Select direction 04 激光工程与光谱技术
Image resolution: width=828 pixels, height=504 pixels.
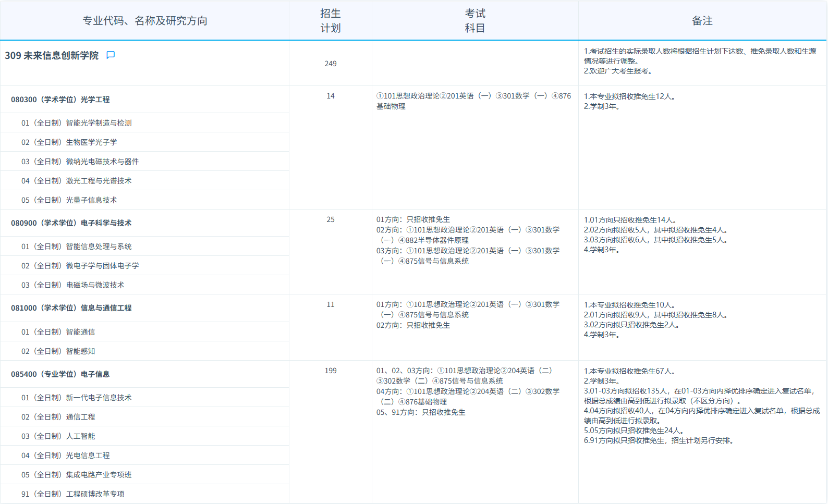tap(77, 181)
